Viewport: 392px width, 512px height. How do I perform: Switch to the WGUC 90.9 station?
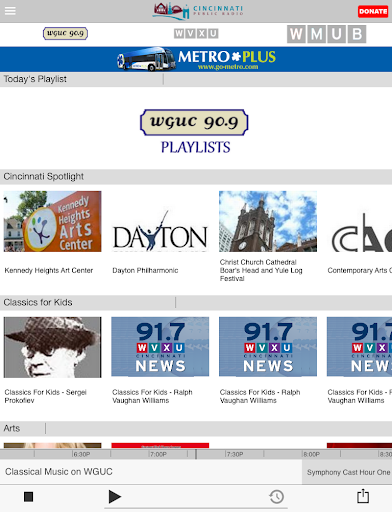[65, 33]
